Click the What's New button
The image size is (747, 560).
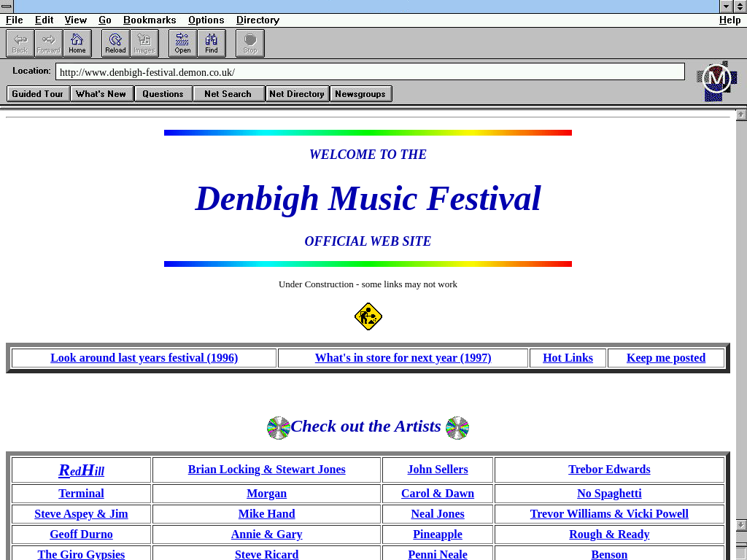coord(101,94)
